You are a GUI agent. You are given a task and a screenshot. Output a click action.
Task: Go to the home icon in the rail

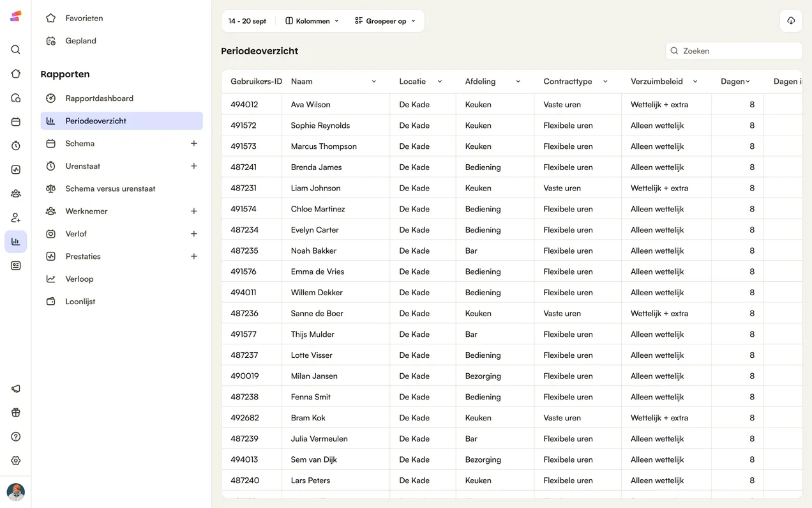(16, 73)
